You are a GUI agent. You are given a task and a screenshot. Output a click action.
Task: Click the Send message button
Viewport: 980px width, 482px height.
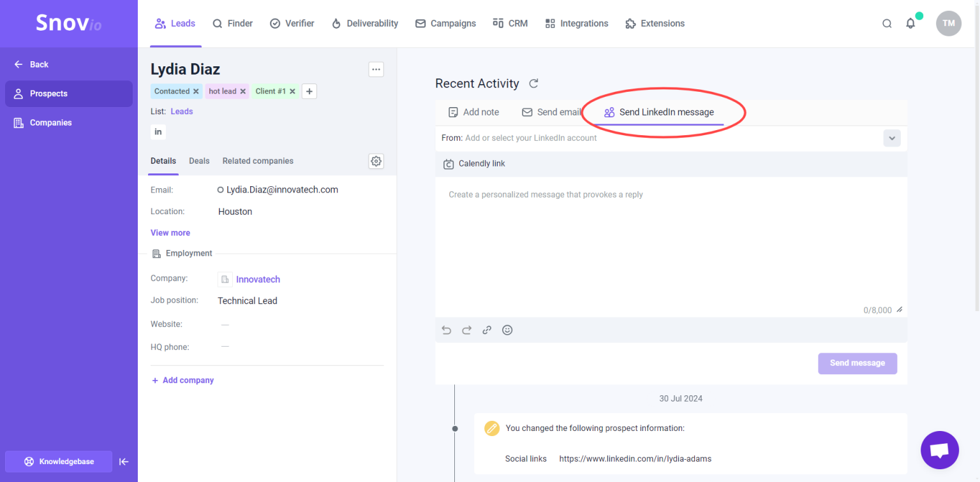point(857,363)
